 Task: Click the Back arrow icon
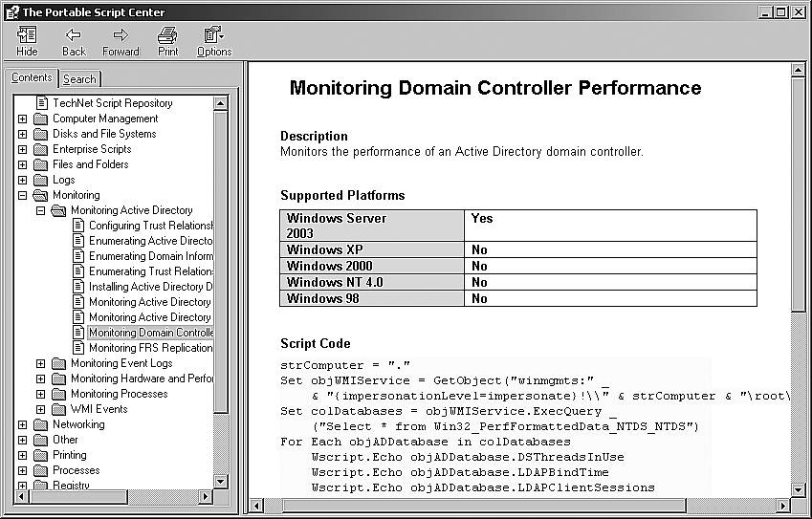(74, 35)
